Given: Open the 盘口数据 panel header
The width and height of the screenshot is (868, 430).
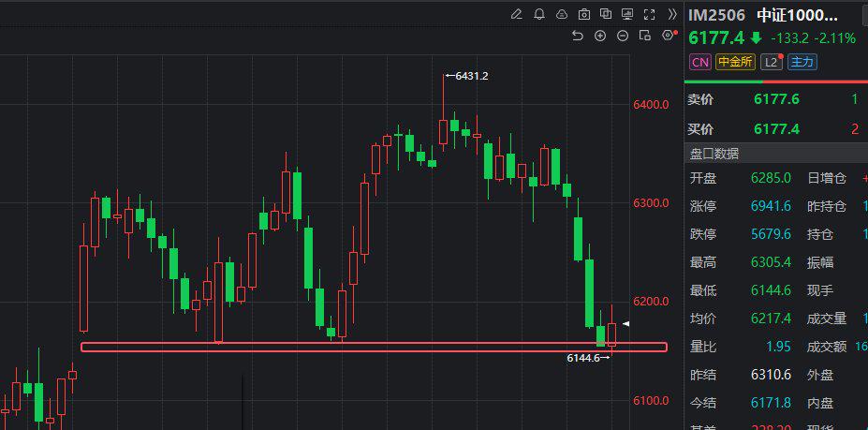Looking at the screenshot, I should coord(714,154).
